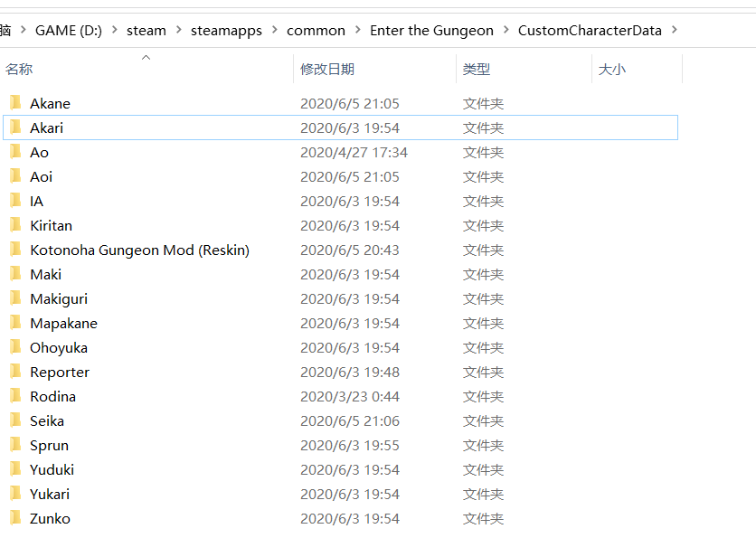756x557 pixels.
Task: Click the Rodina folder icon
Action: [x=15, y=396]
